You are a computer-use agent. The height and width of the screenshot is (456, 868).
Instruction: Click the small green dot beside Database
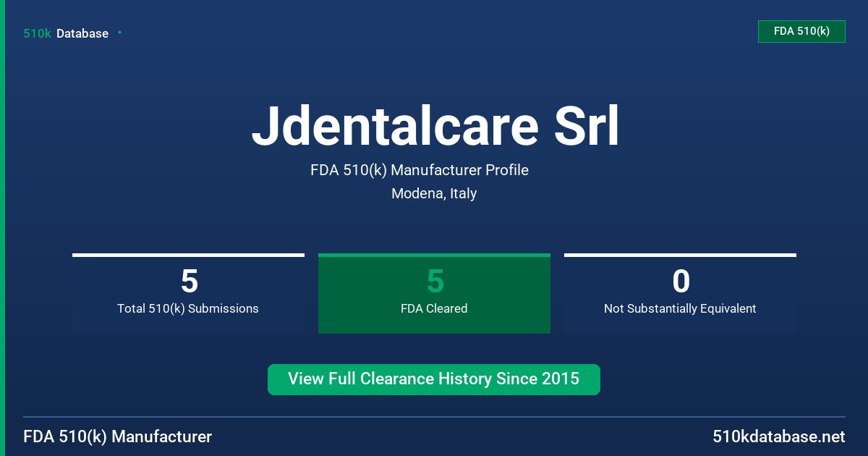[119, 33]
